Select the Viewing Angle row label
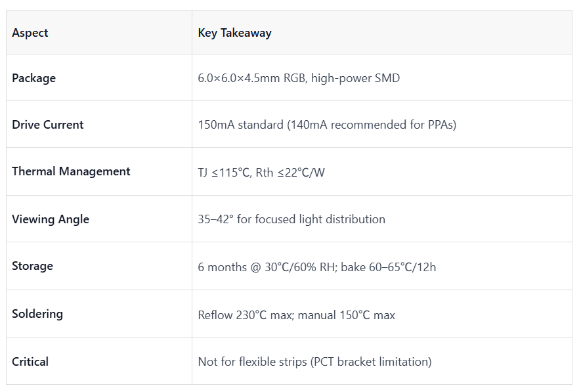The image size is (581, 392). pos(51,219)
